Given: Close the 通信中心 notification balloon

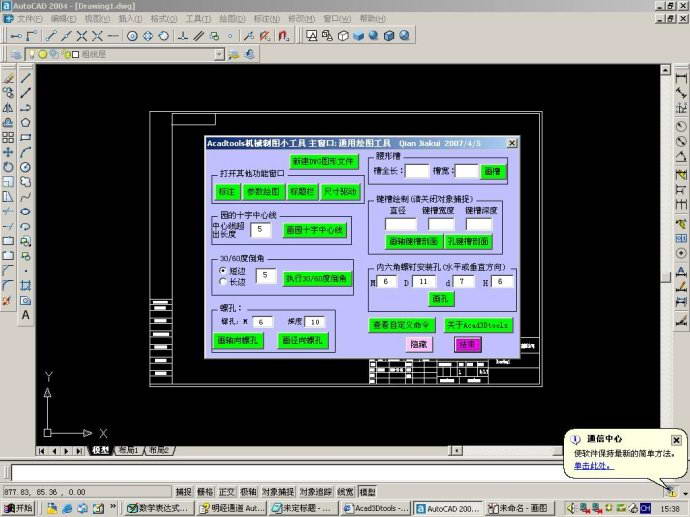Looking at the screenshot, I should (x=676, y=440).
